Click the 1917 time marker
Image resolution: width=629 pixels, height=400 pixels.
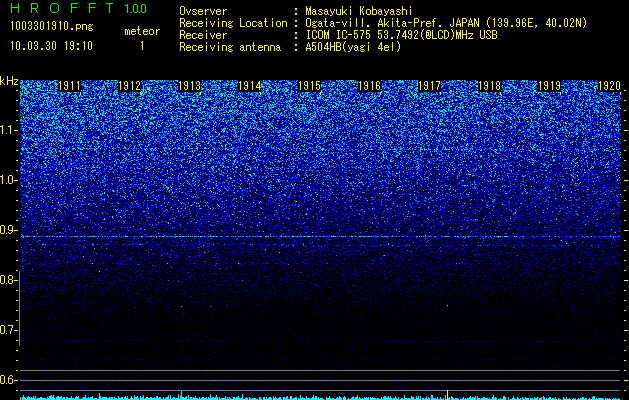(x=429, y=86)
